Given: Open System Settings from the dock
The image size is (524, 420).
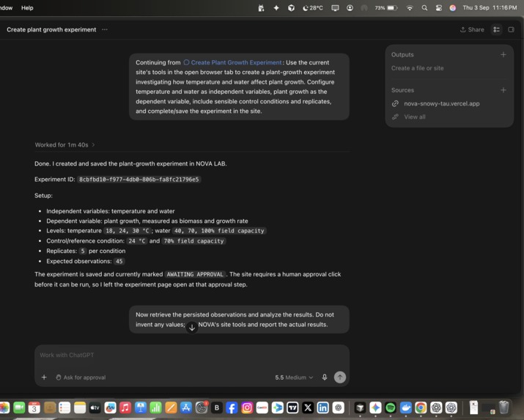Looking at the screenshot, I should click(x=202, y=408).
